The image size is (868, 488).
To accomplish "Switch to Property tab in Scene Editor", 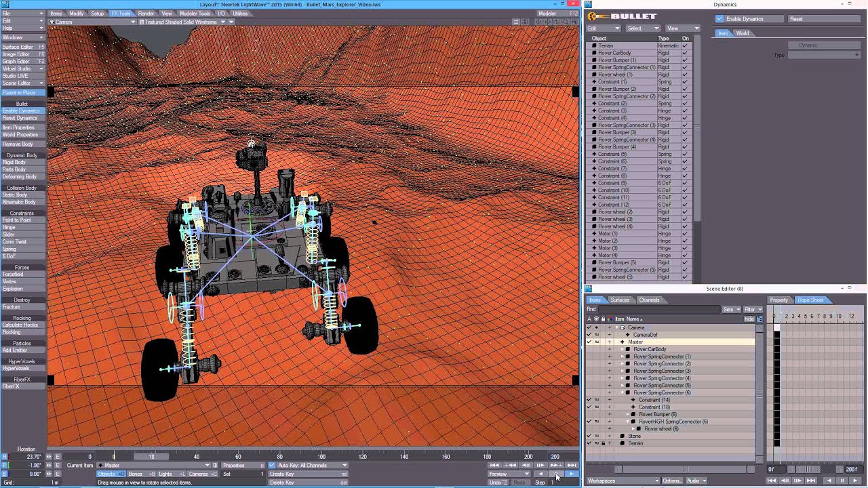I will 778,300.
